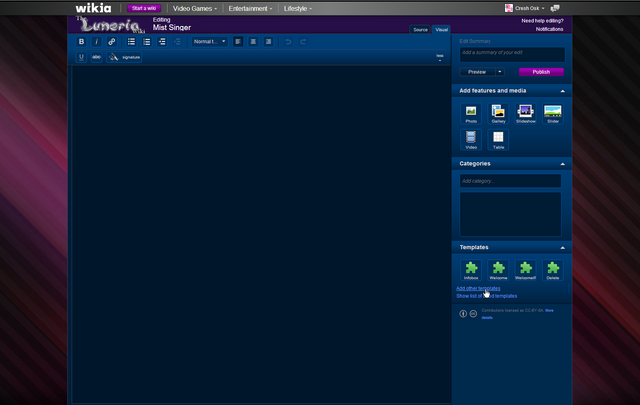Screen dimensions: 640x405
Task: Open the chat bubble icon in header
Action: click(555, 8)
